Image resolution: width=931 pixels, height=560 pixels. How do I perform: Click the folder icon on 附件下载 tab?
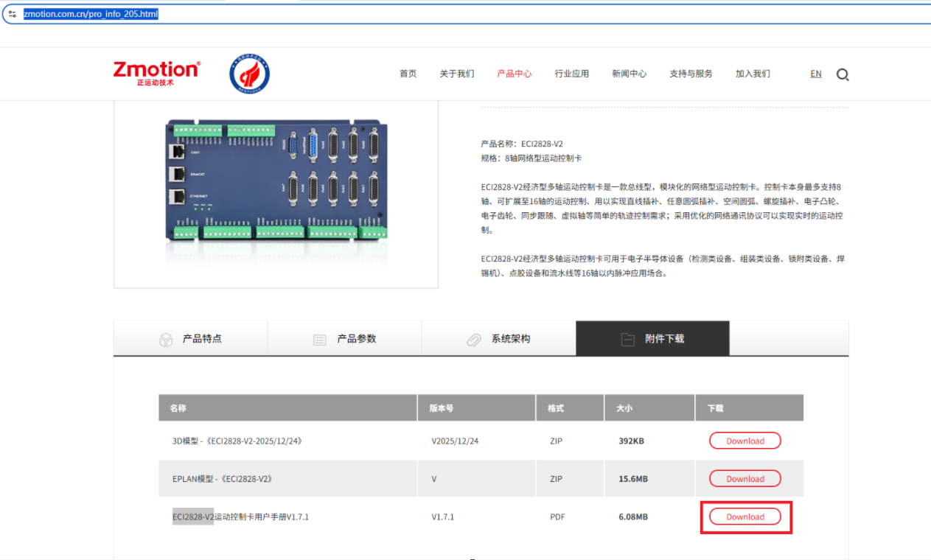coord(627,340)
